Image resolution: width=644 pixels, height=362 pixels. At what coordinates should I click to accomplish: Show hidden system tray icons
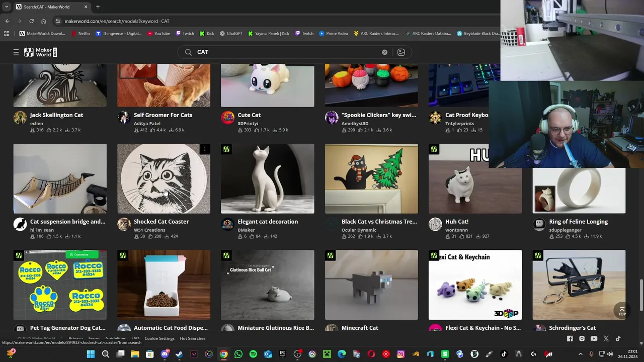(580, 354)
